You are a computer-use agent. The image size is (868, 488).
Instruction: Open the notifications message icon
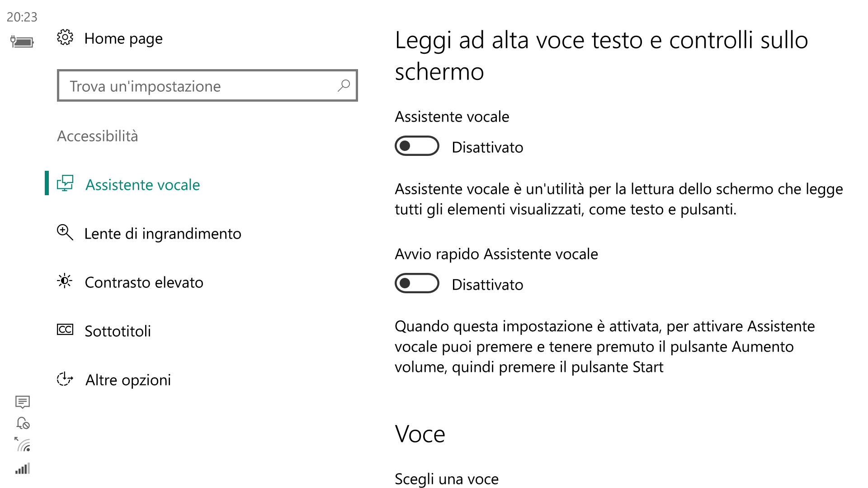point(23,402)
